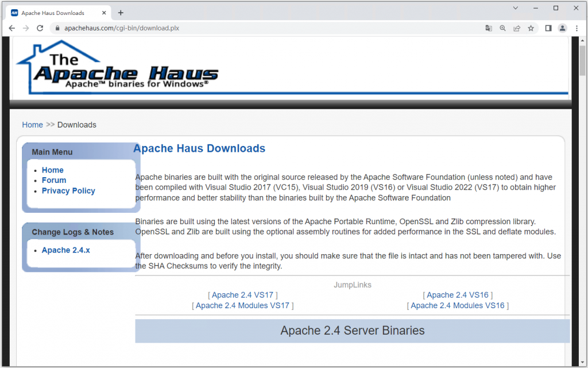Click the translate page icon
Screen dimensions: 588x368
point(489,28)
